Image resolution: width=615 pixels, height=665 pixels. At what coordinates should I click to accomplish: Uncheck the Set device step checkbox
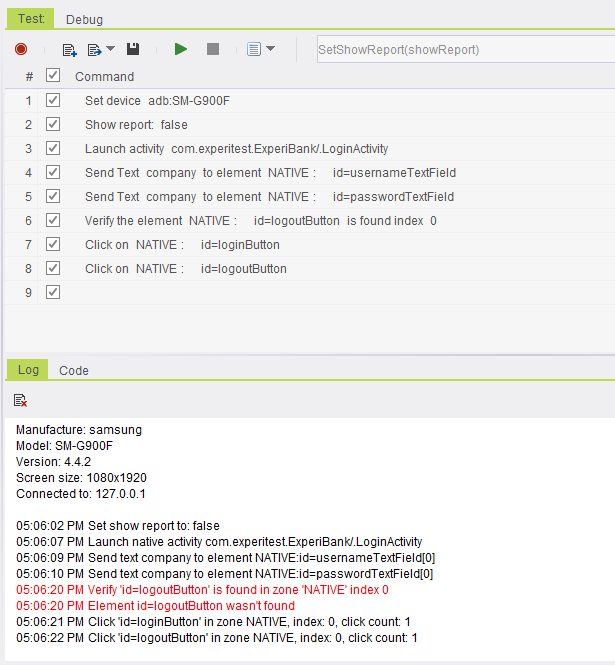(53, 101)
